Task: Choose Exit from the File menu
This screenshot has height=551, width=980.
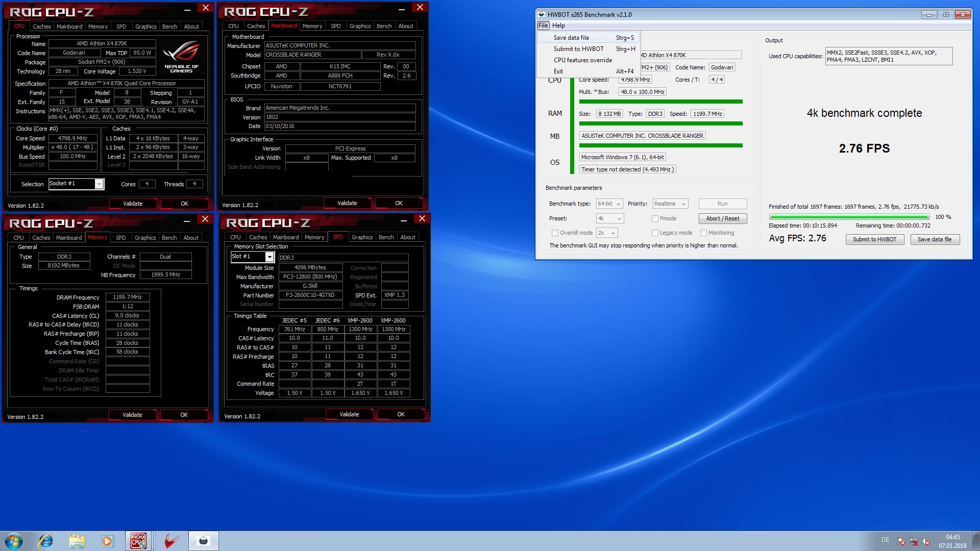Action: click(589, 71)
